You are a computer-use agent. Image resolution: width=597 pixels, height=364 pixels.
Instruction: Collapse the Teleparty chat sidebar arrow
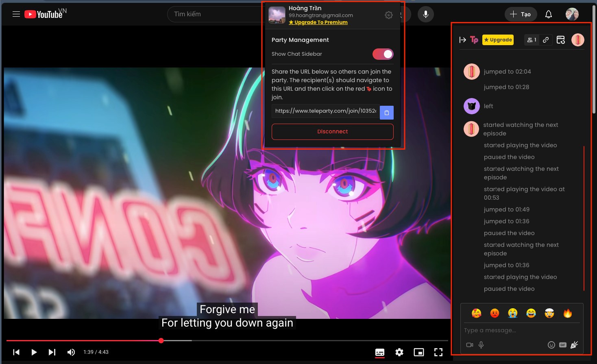pyautogui.click(x=462, y=40)
